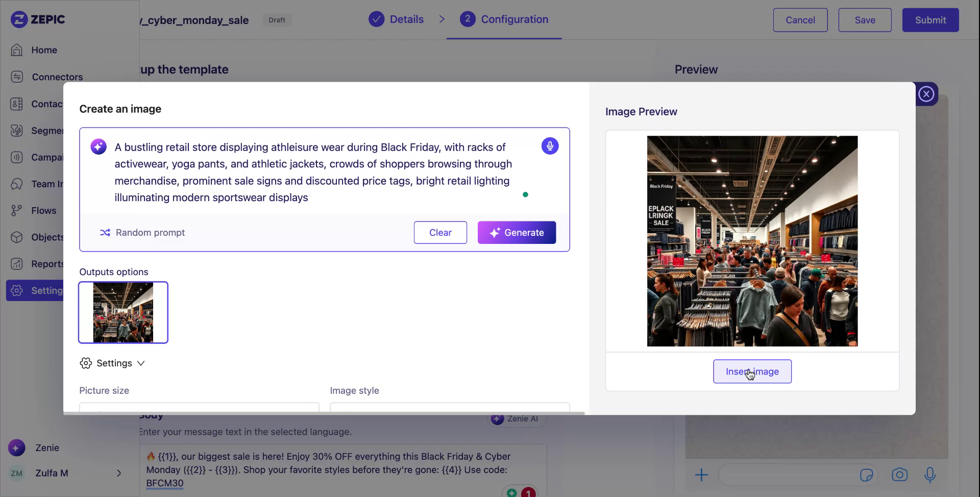Click the Segments icon in the sidebar
Image resolution: width=980 pixels, height=497 pixels.
pos(17,131)
